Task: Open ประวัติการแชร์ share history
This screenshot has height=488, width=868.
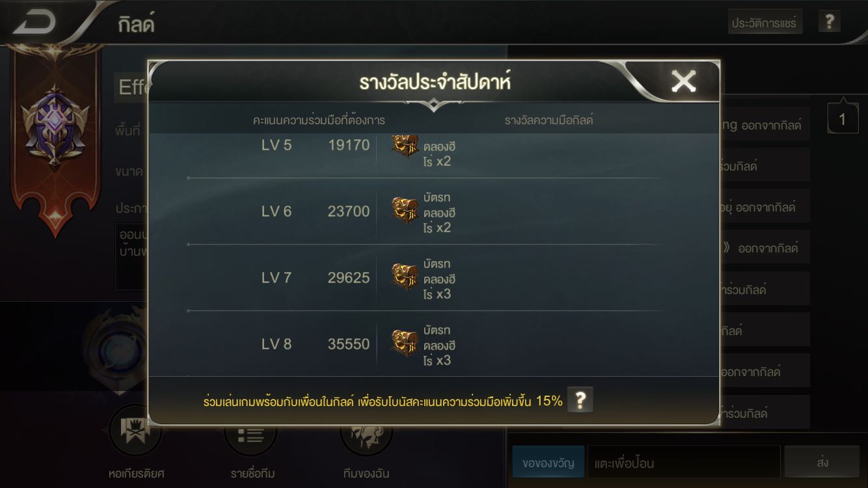Action: 765,22
